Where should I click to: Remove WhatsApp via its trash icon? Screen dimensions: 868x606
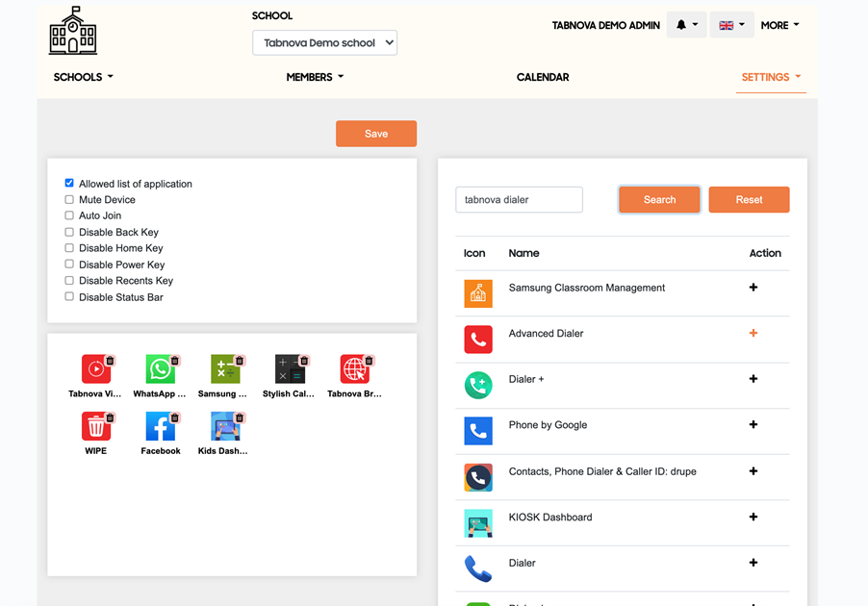175,361
